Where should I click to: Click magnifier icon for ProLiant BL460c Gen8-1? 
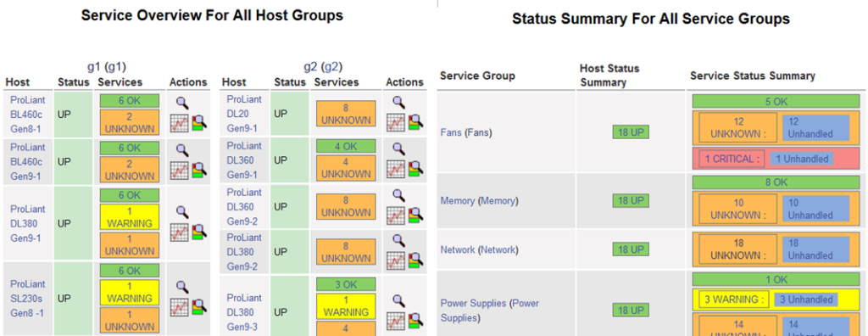tap(183, 102)
